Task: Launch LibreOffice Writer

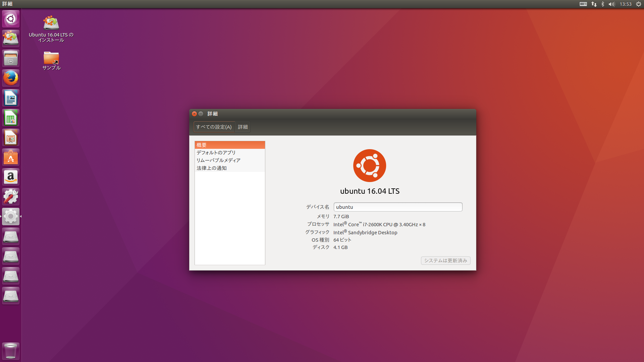Action: (x=11, y=98)
